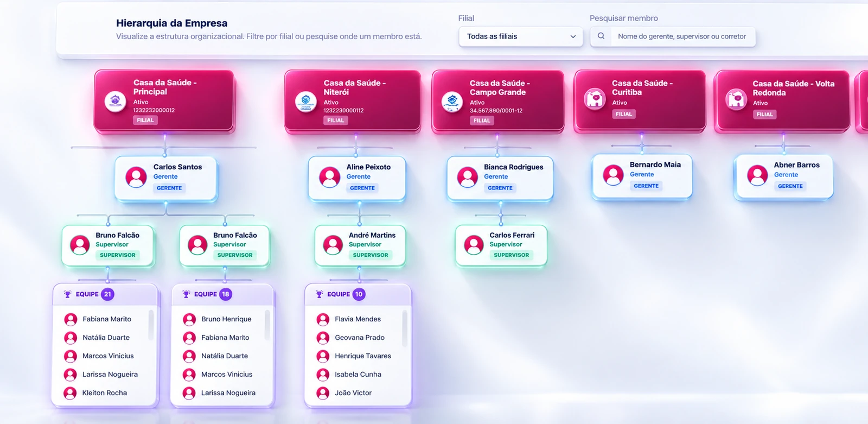Click Carlos Santos's avatar icon
Viewport: 868px width, 424px height.
click(136, 177)
